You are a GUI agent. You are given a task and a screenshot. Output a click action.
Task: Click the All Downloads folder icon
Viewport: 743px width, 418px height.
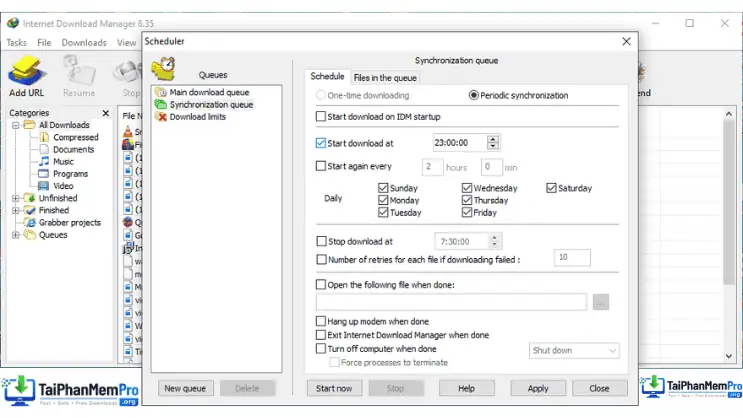(x=30, y=125)
